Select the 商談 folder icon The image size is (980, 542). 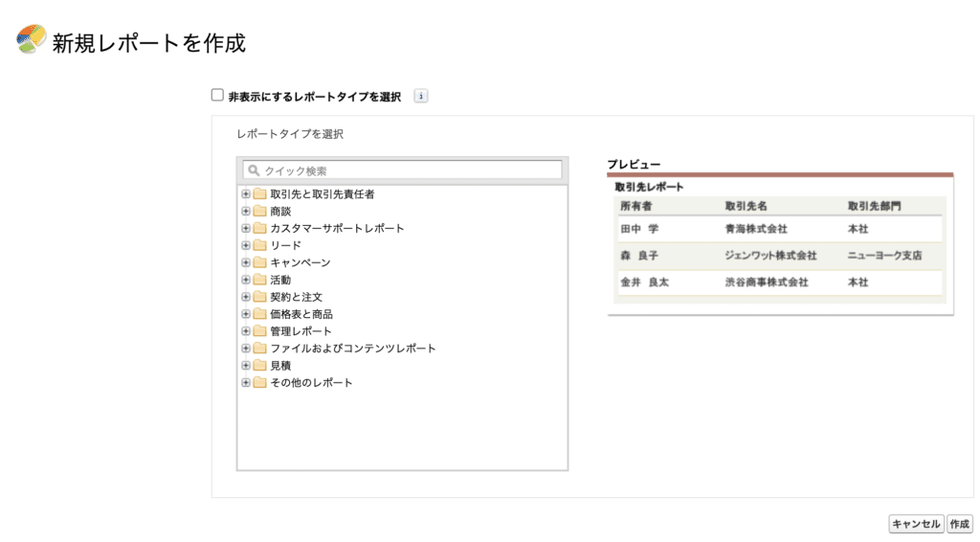[x=260, y=212]
